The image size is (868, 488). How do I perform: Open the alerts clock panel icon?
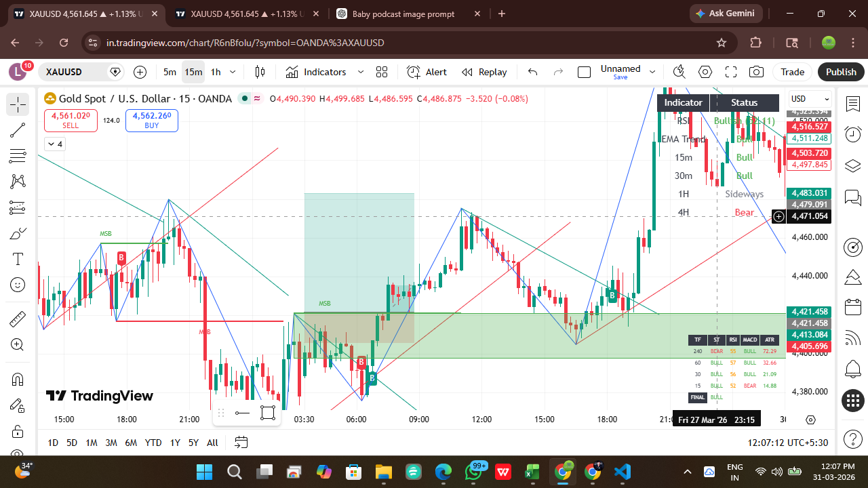point(852,135)
